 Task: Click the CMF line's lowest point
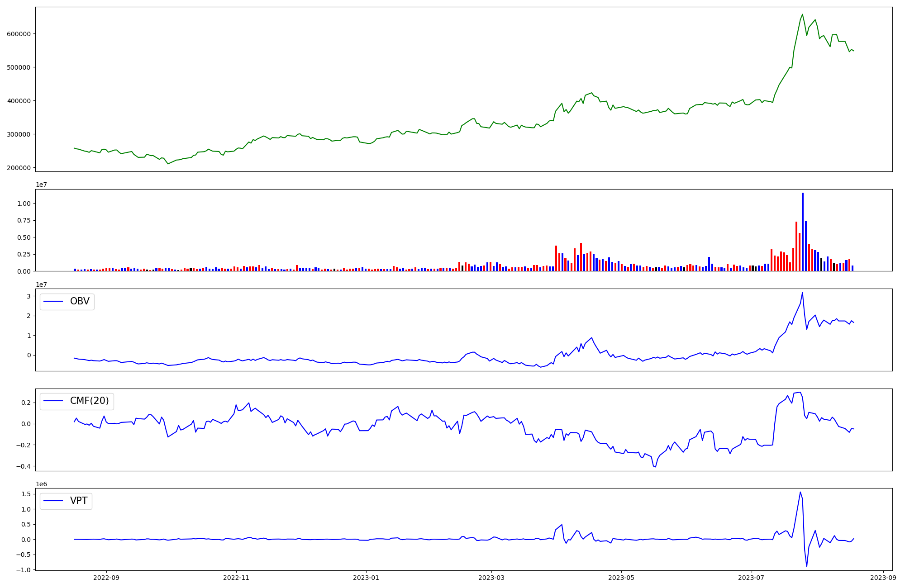click(x=655, y=467)
